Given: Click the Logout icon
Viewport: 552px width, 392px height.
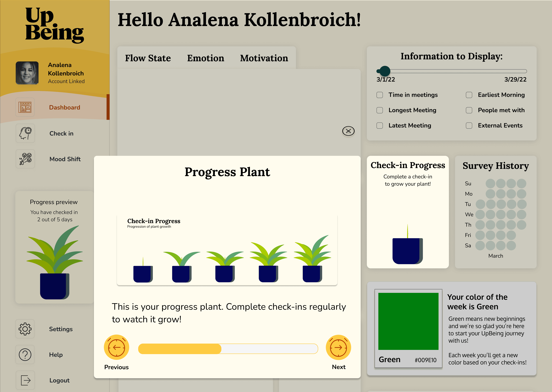Looking at the screenshot, I should tap(25, 380).
